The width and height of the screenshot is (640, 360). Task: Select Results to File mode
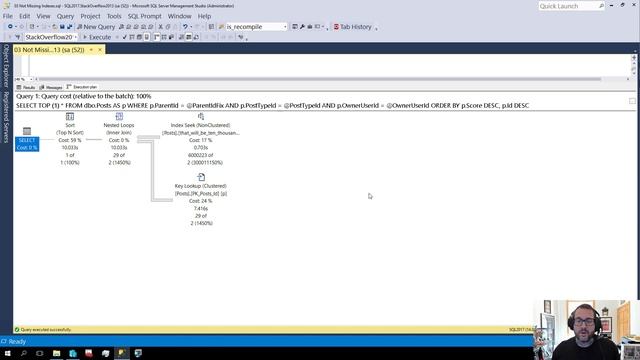pyautogui.click(x=196, y=37)
